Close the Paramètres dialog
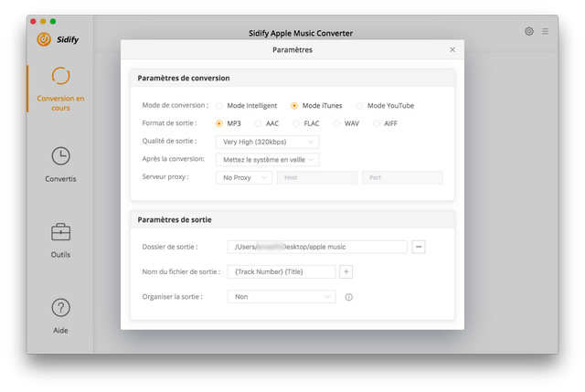Image resolution: width=585 pixels, height=392 pixels. pyautogui.click(x=452, y=50)
